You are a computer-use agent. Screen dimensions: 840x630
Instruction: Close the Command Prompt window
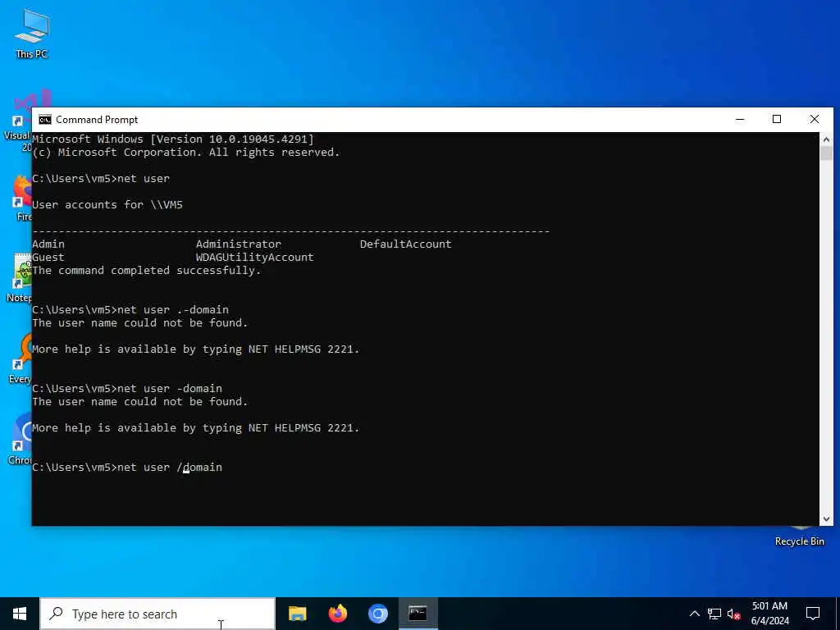815,119
